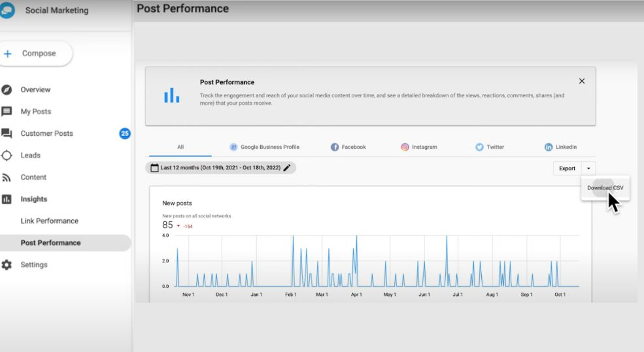Viewport: 644px width, 352px height.
Task: Dismiss the Post Performance info banner
Action: tap(582, 81)
